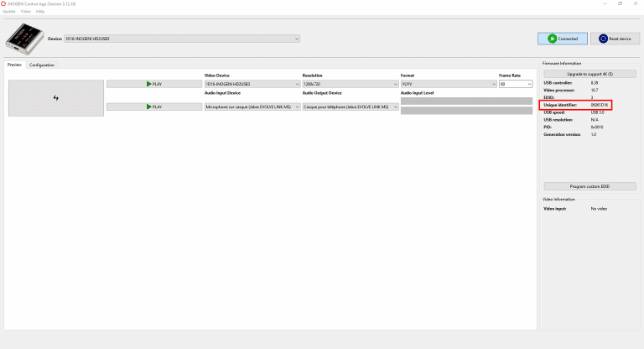Screen dimensions: 644x349
Task: Click the USB controller version value
Action: [x=595, y=83]
